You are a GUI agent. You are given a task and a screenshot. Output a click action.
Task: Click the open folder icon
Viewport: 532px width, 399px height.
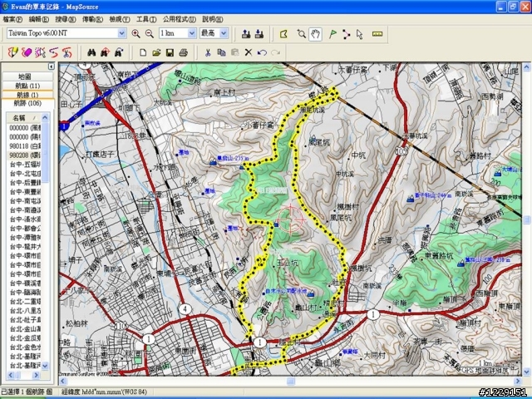(156, 52)
